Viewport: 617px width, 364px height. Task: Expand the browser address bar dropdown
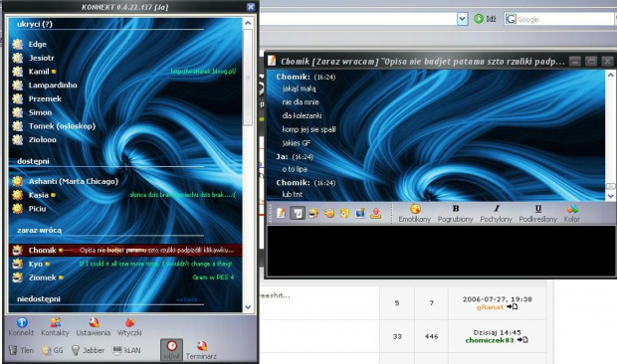[x=463, y=19]
